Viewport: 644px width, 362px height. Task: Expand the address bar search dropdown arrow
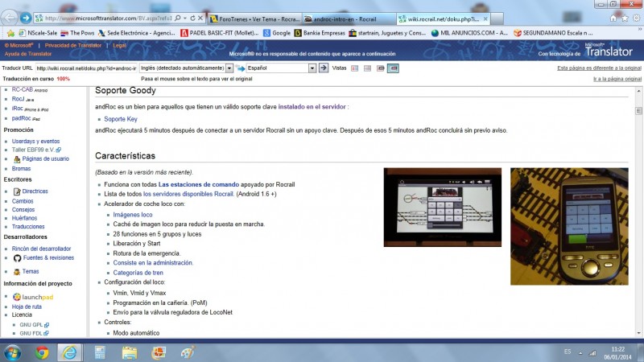point(185,18)
